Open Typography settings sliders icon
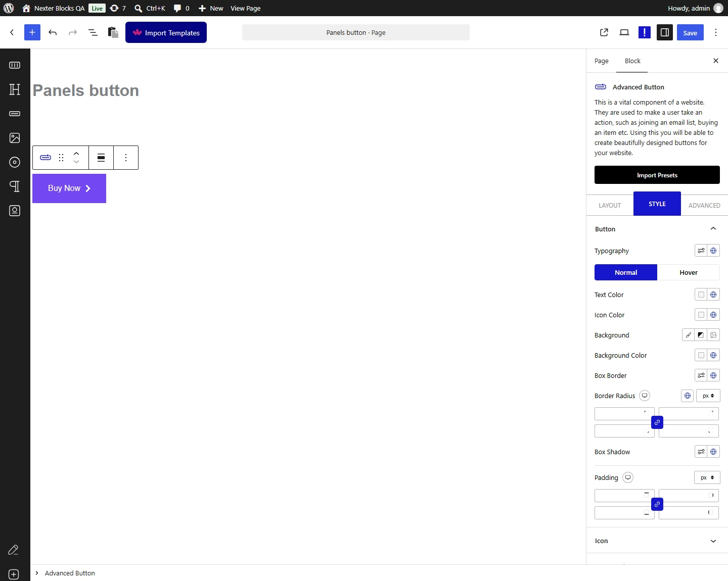Screen dimensions: 728x581 [x=701, y=251]
